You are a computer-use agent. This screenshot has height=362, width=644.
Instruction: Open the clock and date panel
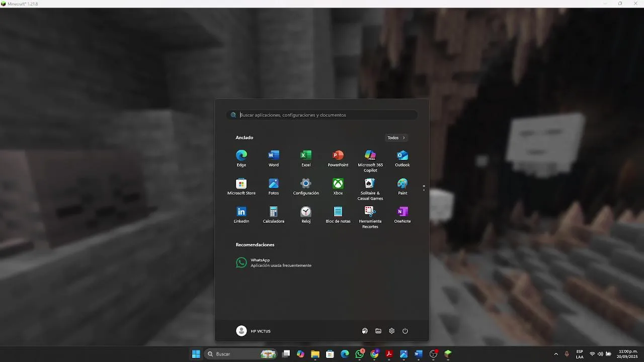coord(628,354)
